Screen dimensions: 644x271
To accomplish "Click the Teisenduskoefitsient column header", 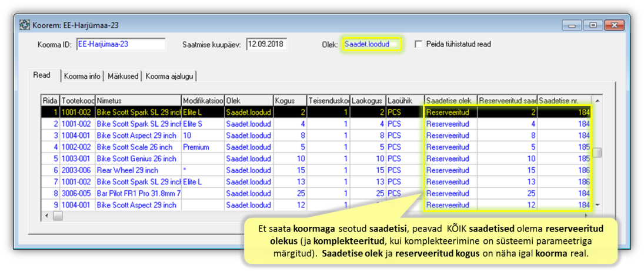I will (329, 101).
